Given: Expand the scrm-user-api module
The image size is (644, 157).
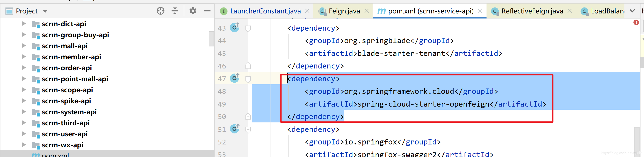Looking at the screenshot, I should (x=24, y=134).
